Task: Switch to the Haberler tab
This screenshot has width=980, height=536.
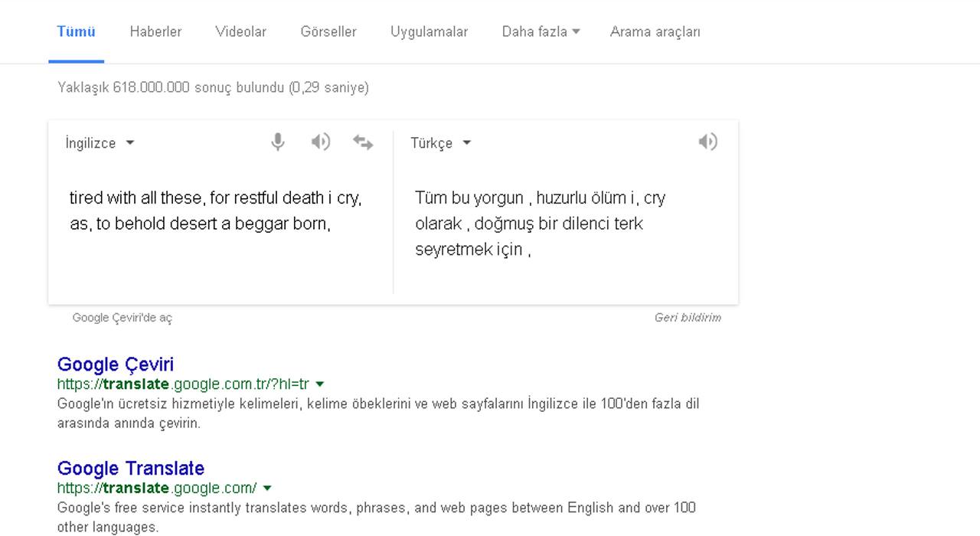Action: pos(155,31)
